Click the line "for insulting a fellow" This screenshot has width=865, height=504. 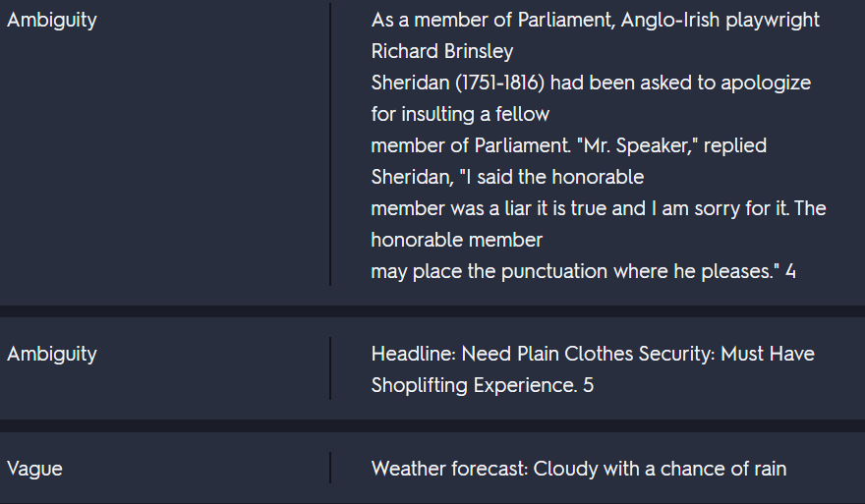[460, 114]
